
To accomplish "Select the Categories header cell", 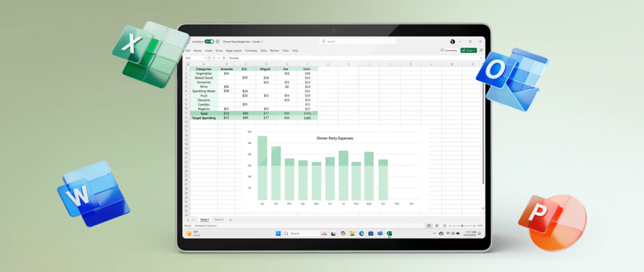I will point(204,69).
